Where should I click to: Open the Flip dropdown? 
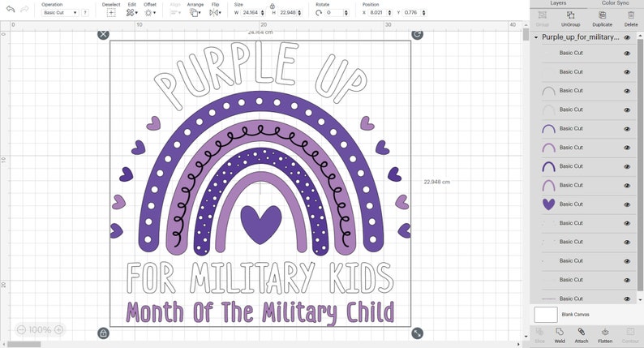(x=215, y=13)
